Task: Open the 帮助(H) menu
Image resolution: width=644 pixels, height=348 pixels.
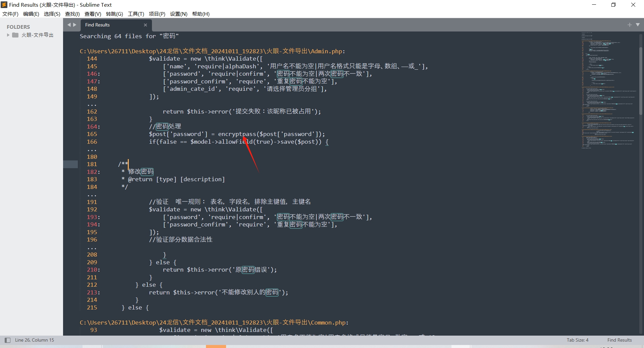Action: coord(201,14)
